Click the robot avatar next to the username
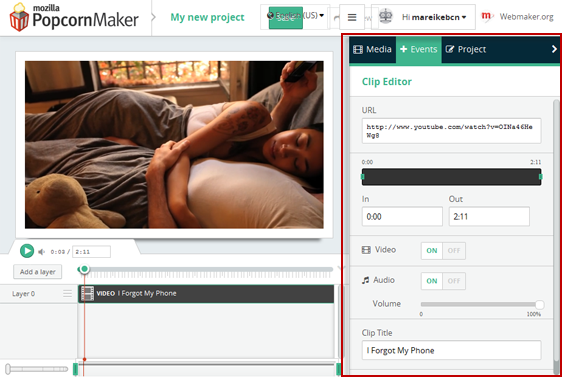 [386, 16]
